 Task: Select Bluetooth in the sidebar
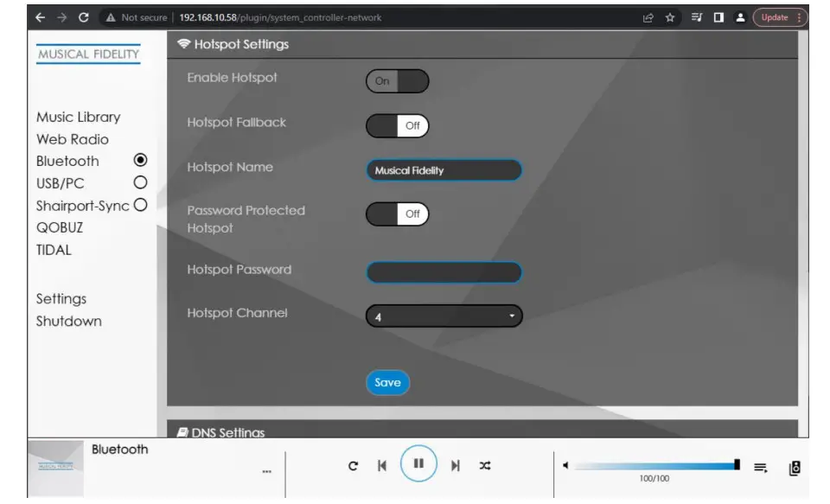(x=67, y=161)
